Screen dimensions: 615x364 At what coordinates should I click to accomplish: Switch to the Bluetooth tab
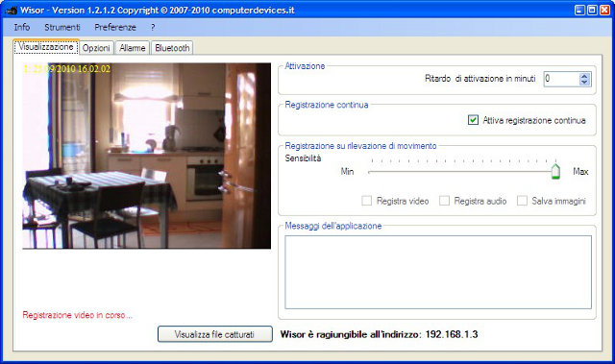pyautogui.click(x=172, y=48)
